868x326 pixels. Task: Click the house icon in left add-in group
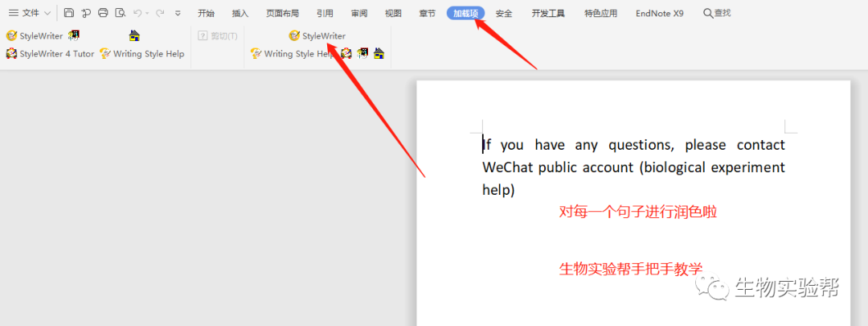134,36
